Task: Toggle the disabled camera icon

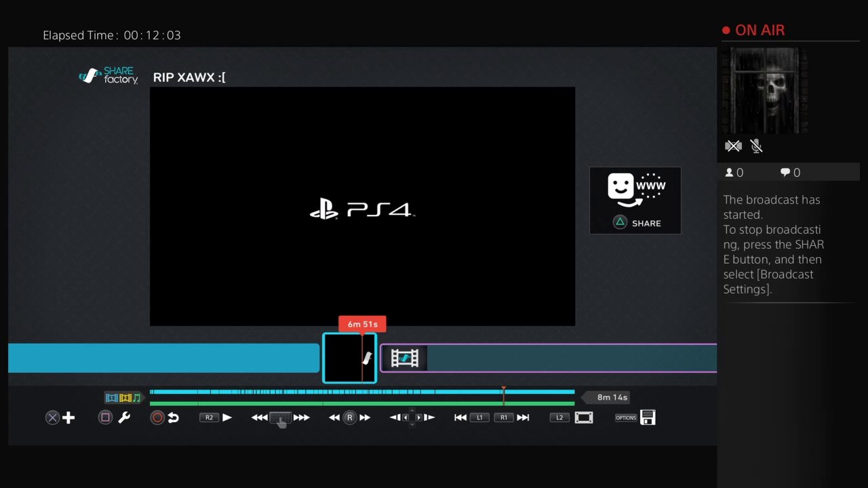Action: 733,146
